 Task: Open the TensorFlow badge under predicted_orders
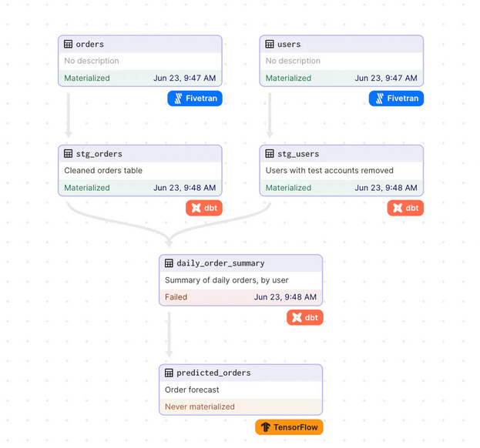pyautogui.click(x=289, y=426)
